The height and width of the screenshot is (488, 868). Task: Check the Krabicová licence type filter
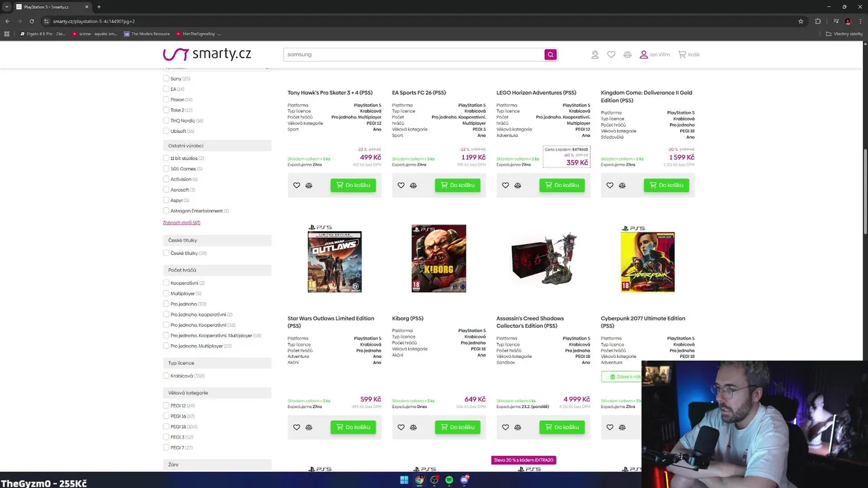166,375
